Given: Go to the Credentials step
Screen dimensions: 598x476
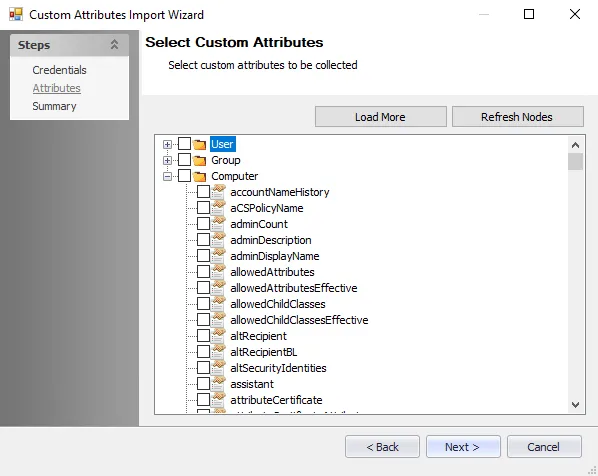Looking at the screenshot, I should pos(59,70).
